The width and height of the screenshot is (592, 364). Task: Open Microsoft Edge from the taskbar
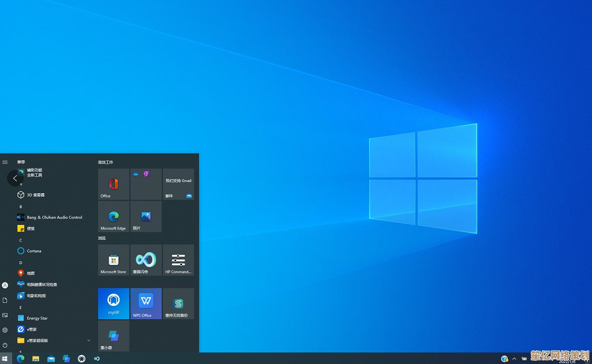pyautogui.click(x=20, y=358)
